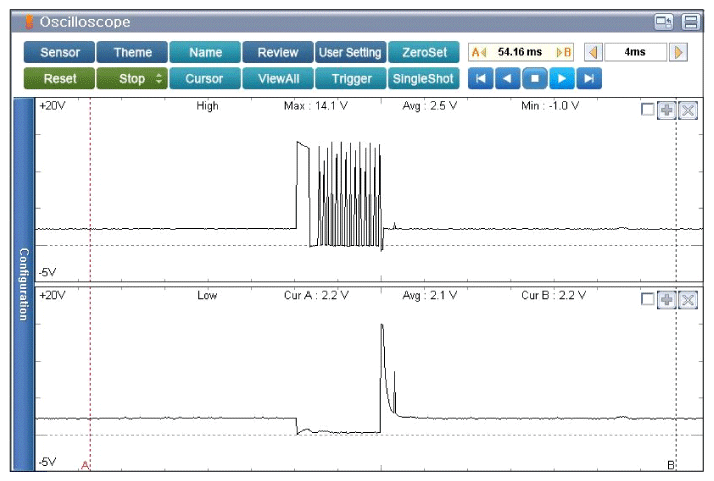Click cursor A marker on time axis
This screenshot has height=481, width=714.
click(x=86, y=465)
